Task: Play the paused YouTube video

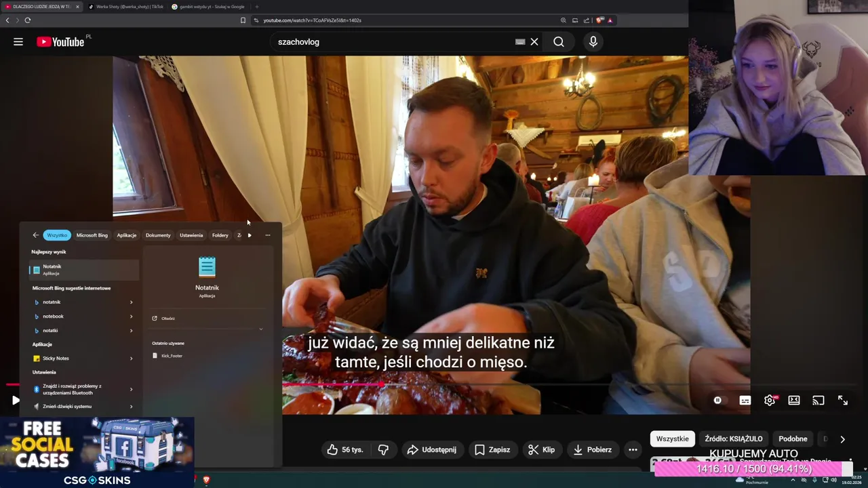Action: (x=15, y=401)
